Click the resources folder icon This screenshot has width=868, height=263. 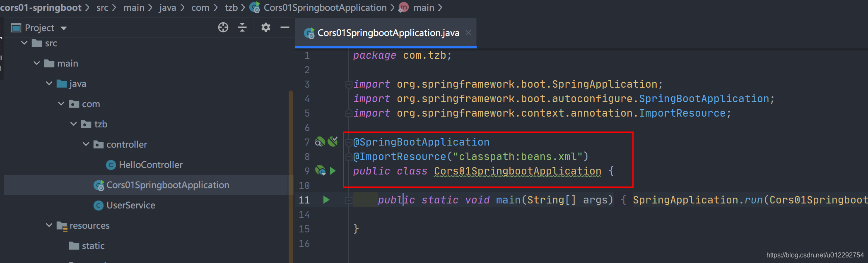[x=62, y=226]
